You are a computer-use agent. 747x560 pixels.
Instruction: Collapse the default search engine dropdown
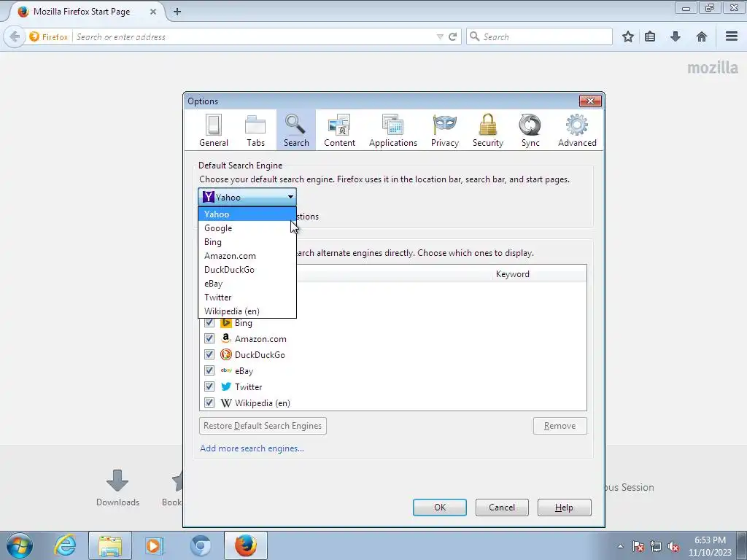[x=247, y=197]
